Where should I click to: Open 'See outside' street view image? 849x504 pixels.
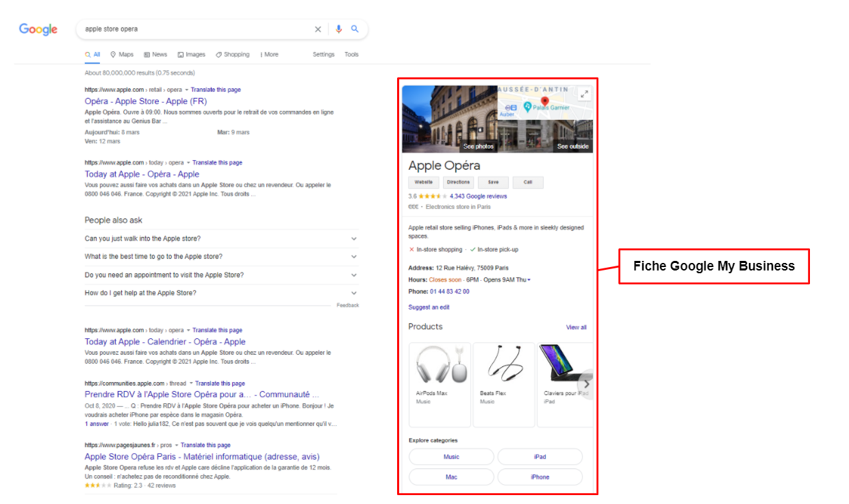(x=573, y=147)
